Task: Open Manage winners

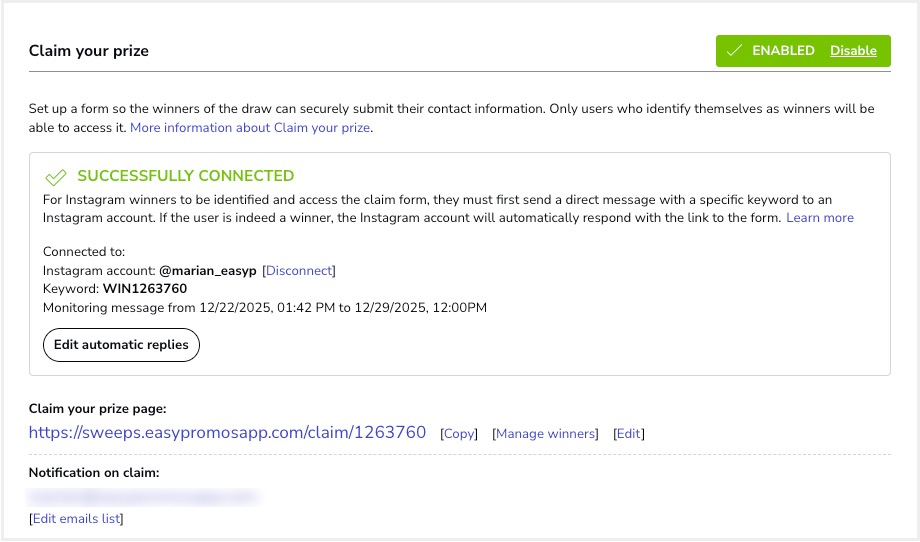Action: [546, 434]
